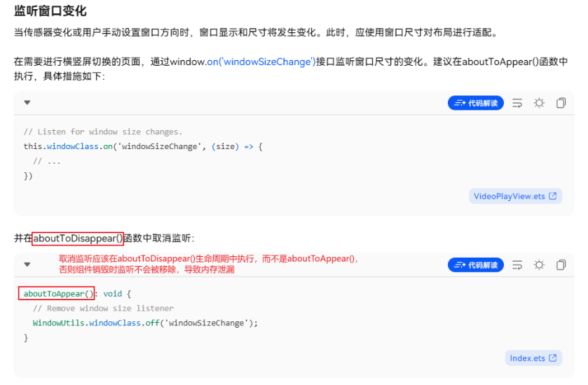This screenshot has width=588, height=385.
Task: Toggle line wrap icon in second code block
Action: click(517, 265)
